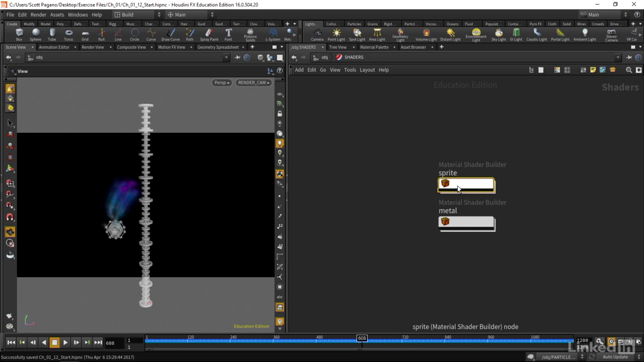Open the Assets menu
Screen dimensions: 644x362
coord(57,15)
